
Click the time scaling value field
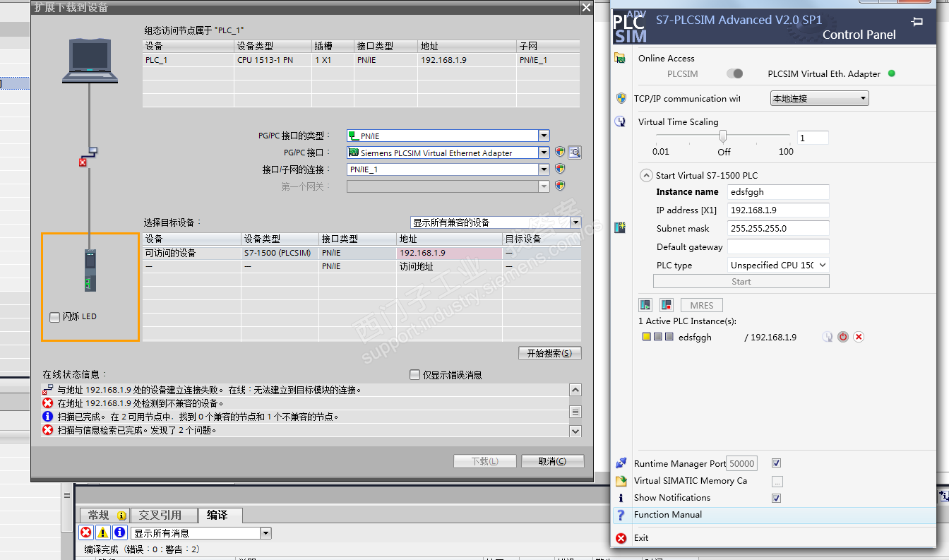pyautogui.click(x=813, y=138)
